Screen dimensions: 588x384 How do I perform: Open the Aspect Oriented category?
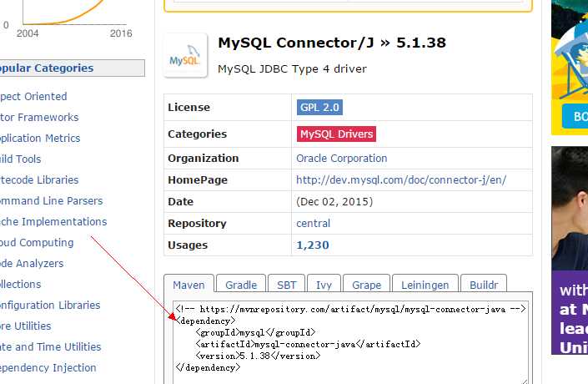point(33,97)
